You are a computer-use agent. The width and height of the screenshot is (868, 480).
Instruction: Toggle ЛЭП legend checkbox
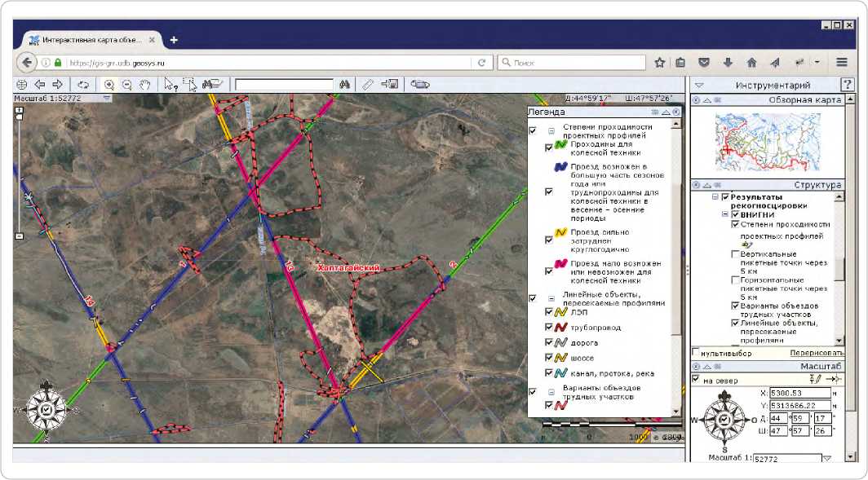click(548, 312)
